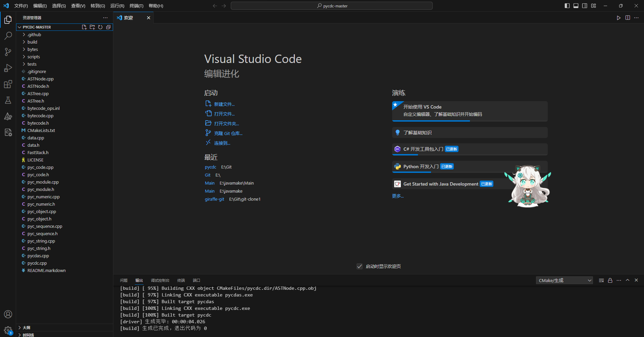Screen dimensions: 644x337
Task: Click the pycdc-master command center search box
Action: click(x=331, y=6)
